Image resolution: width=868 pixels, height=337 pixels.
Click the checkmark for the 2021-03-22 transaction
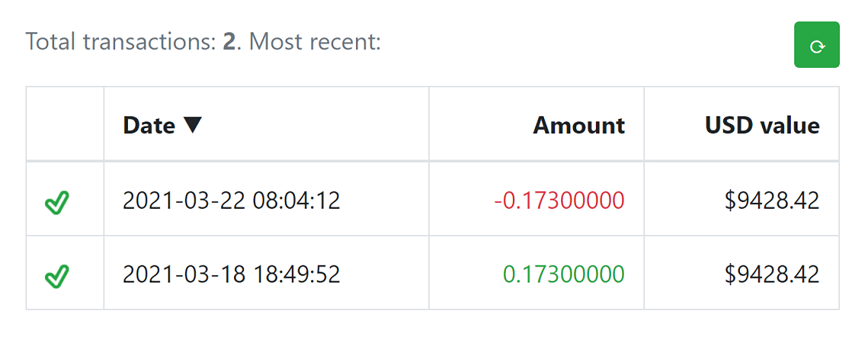[57, 202]
